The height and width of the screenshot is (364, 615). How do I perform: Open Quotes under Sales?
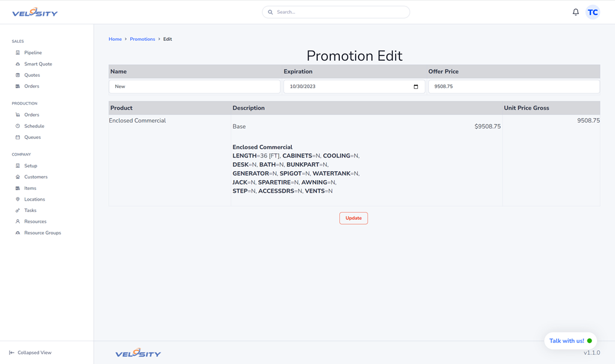pyautogui.click(x=32, y=75)
